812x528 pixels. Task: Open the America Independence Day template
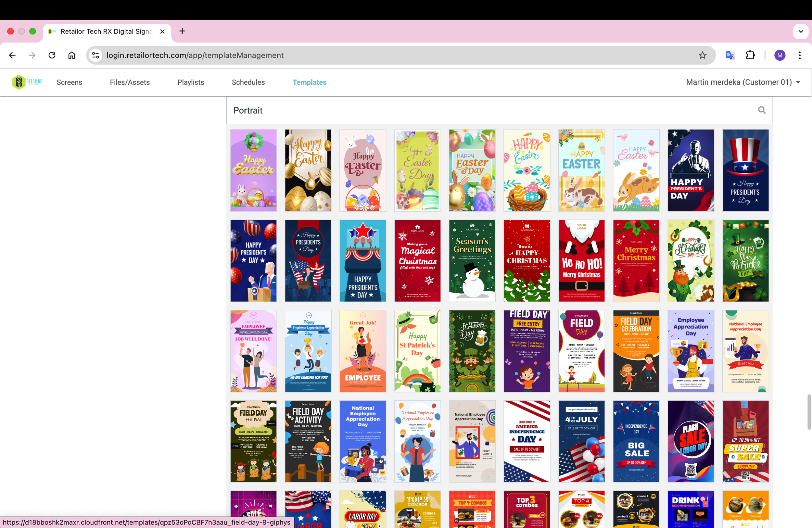pyautogui.click(x=527, y=441)
